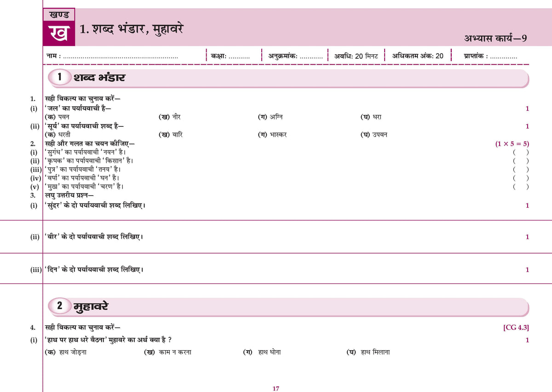
Task: Click the section heading 'शब्द भंडार'
Action: pyautogui.click(x=99, y=78)
